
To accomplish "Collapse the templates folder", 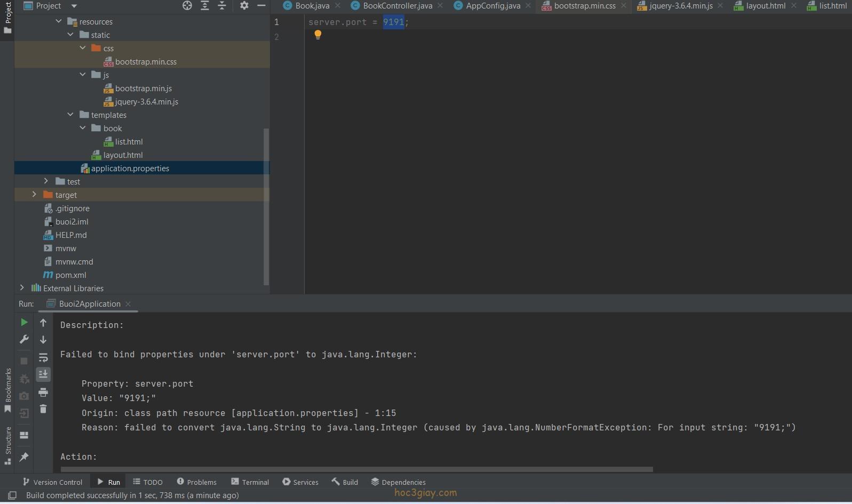I will click(70, 115).
